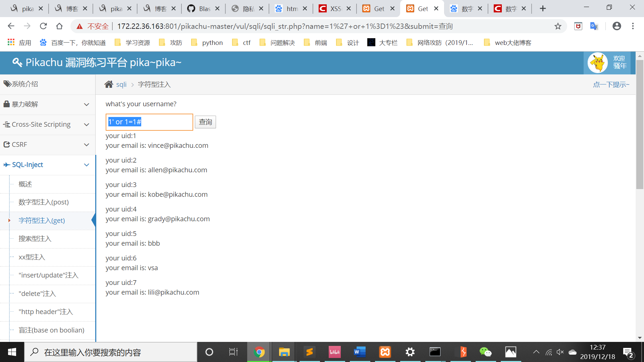Click the browser reload icon
This screenshot has width=644, height=362.
click(43, 26)
